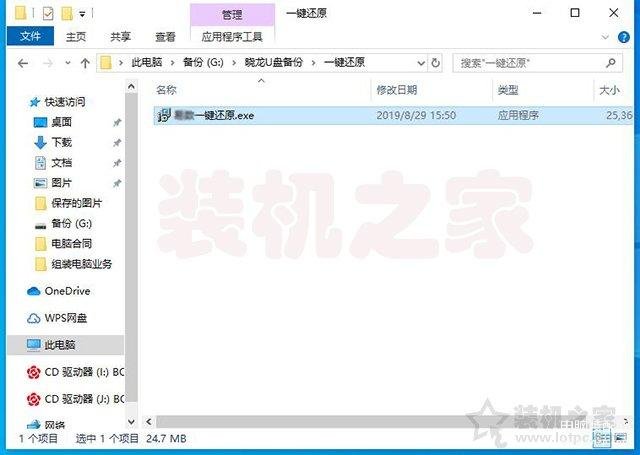The image size is (640, 455).
Task: Click the 一键还原.exe application icon
Action: pos(164,115)
